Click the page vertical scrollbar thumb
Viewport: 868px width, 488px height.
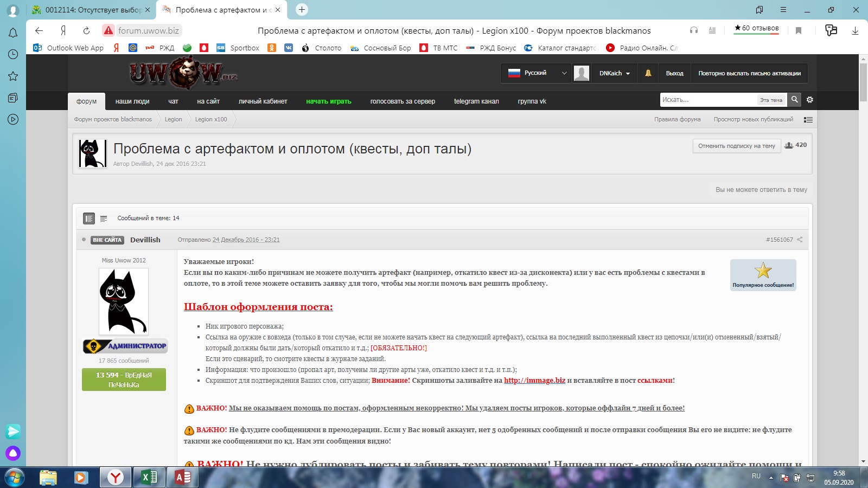tap(863, 82)
